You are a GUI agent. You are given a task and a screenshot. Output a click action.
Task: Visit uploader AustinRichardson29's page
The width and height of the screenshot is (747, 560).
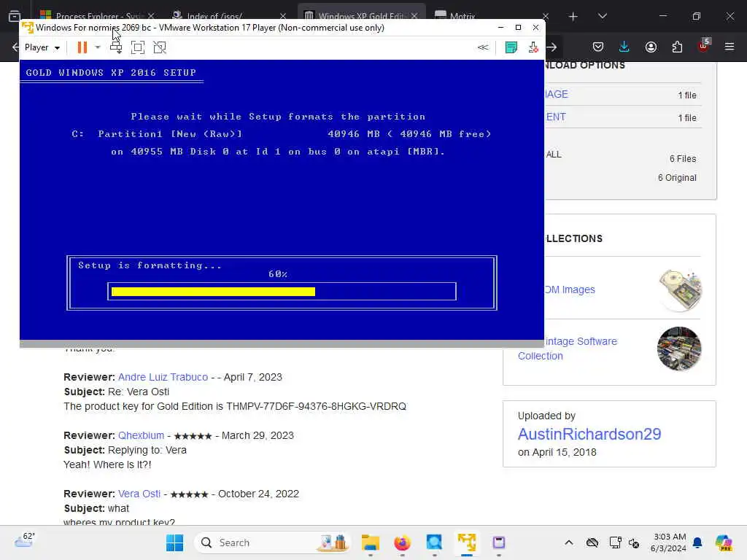pyautogui.click(x=589, y=435)
